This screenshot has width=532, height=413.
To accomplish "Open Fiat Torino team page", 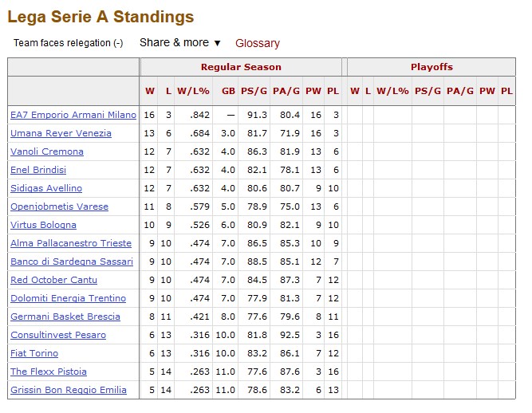I will (x=34, y=353).
